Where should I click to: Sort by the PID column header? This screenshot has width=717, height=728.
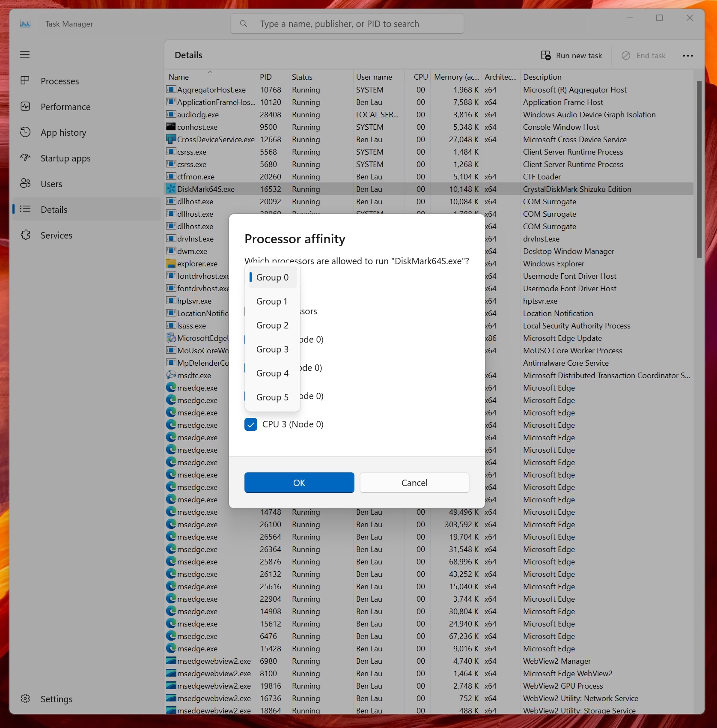tap(273, 77)
